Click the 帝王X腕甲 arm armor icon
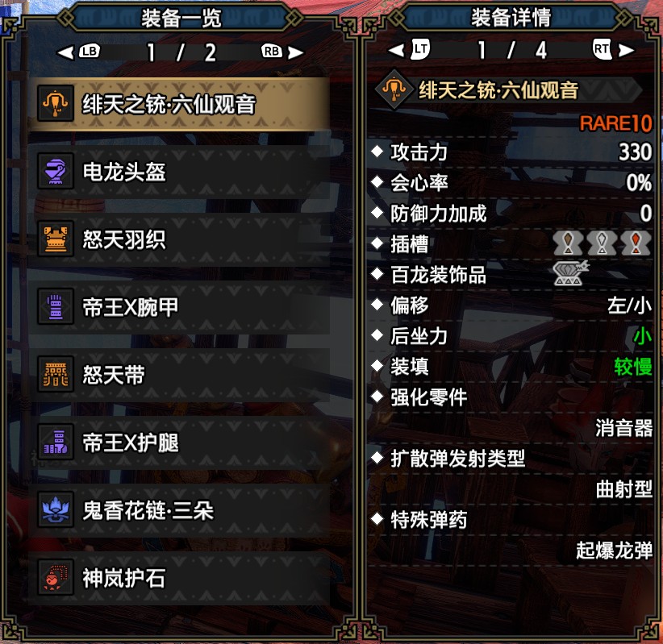Viewport: 663px width, 644px height. 56,307
